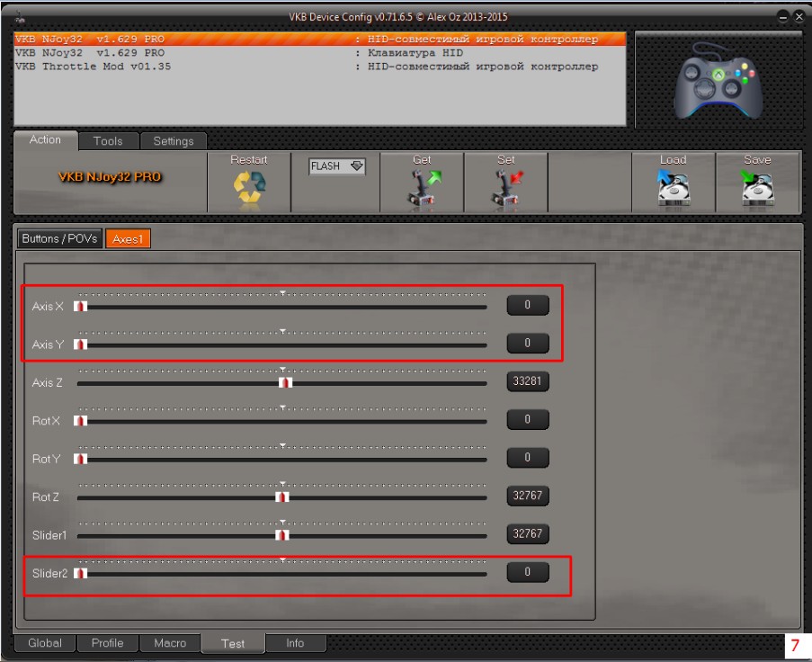This screenshot has width=812, height=662.
Task: Click the Rot Y value box
Action: click(x=528, y=458)
